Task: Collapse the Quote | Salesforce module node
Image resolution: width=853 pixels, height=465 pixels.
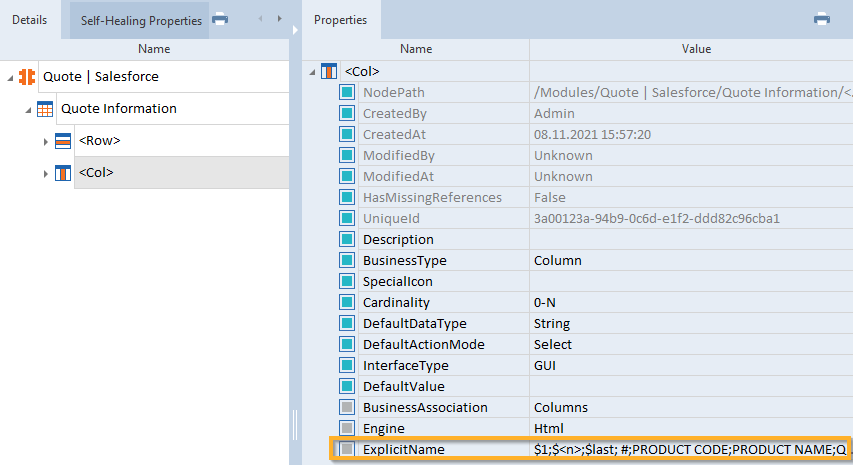Action: pyautogui.click(x=10, y=77)
